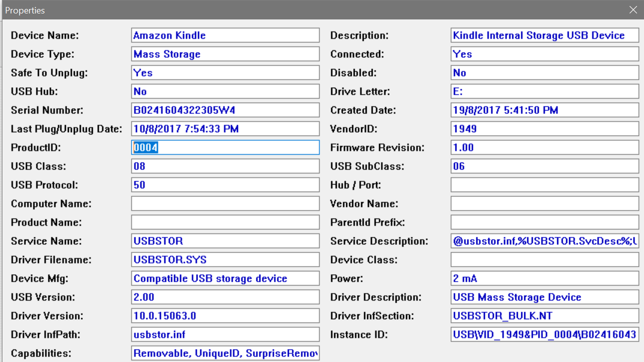Select the Device Type field with Mass Storage
The width and height of the screenshot is (644, 362).
pos(225,54)
